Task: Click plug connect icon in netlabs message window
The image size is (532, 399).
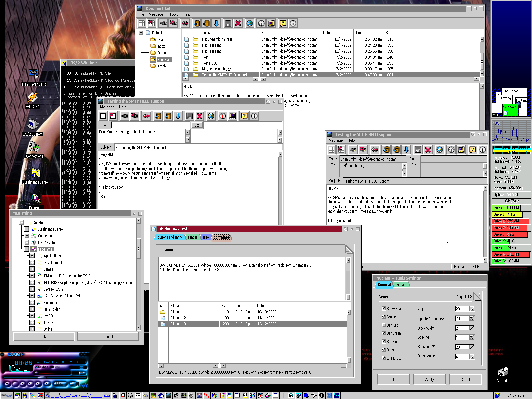Action: (353, 150)
